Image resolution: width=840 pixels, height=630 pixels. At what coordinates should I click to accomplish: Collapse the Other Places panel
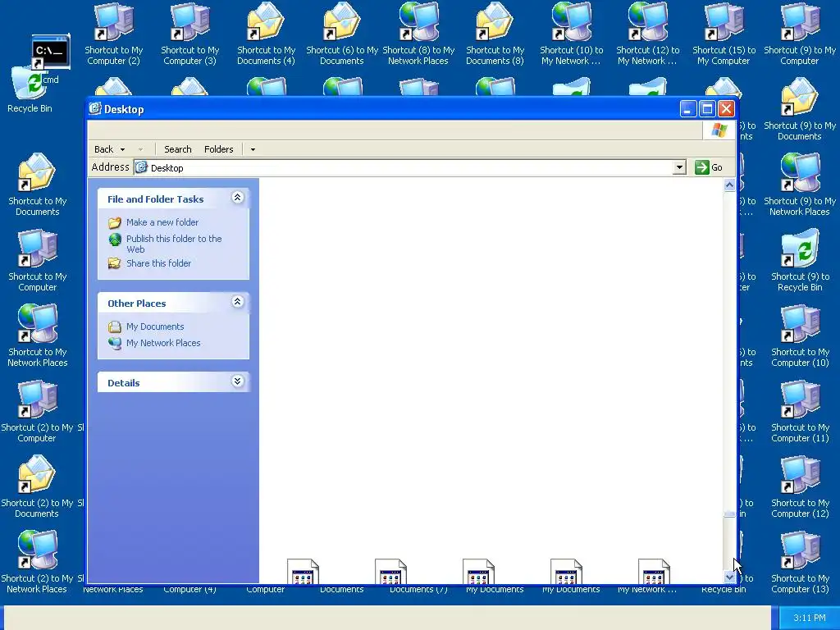(237, 302)
